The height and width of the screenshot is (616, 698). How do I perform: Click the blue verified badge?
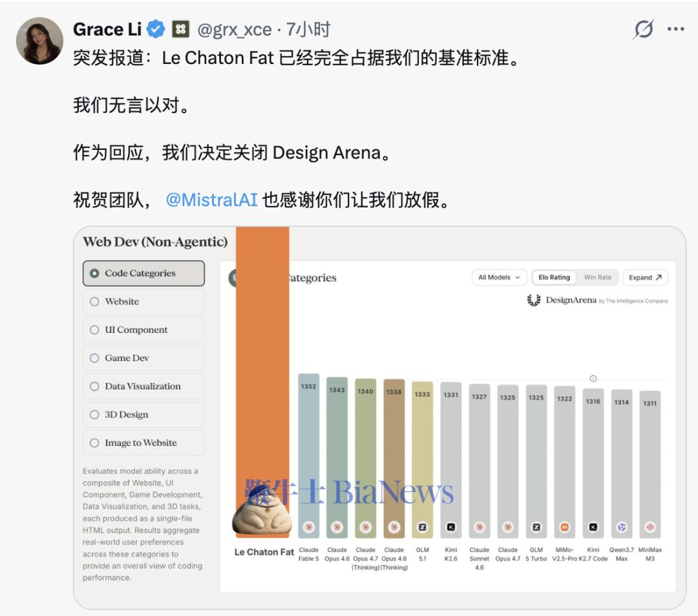[x=156, y=29]
